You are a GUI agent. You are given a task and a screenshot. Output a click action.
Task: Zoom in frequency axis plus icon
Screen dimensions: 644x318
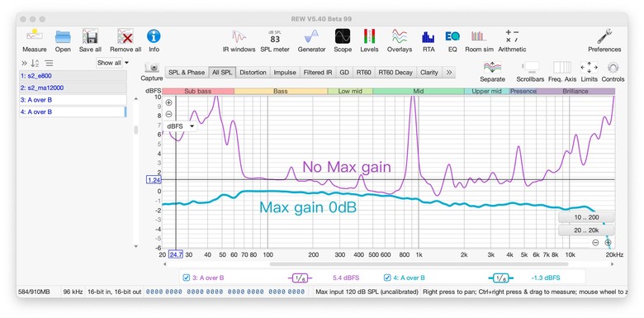(x=608, y=242)
